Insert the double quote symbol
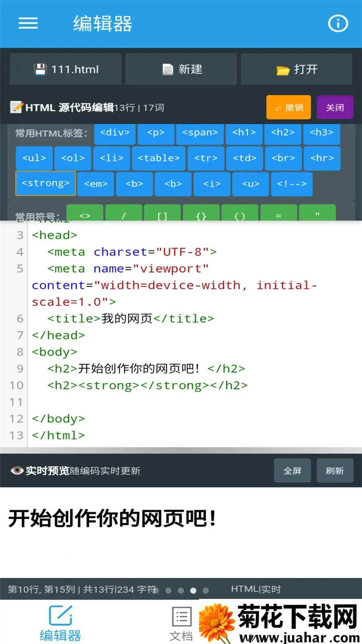The width and height of the screenshot is (362, 644). tap(317, 213)
